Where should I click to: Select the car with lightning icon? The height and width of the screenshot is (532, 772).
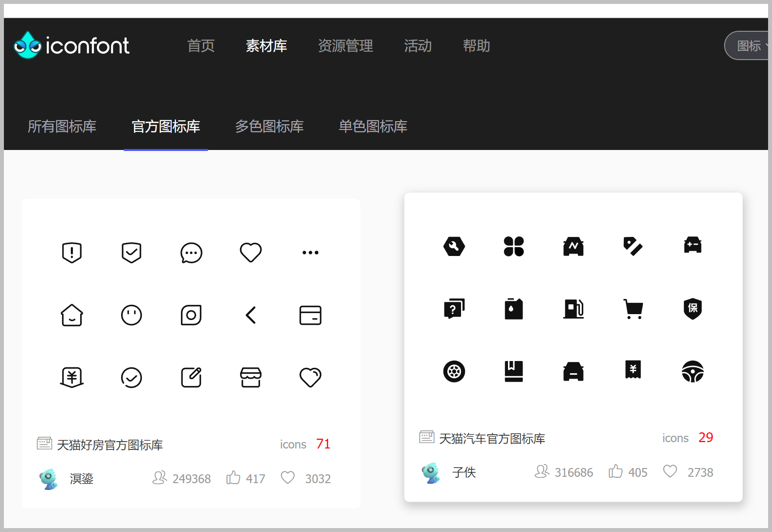573,246
